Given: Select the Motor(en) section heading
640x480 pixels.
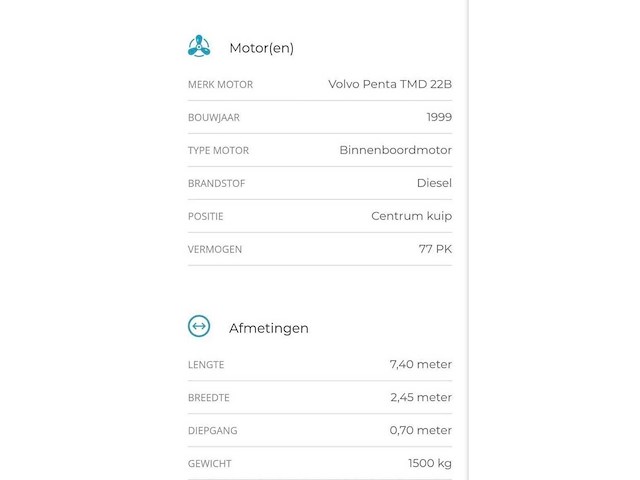Looking at the screenshot, I should [261, 48].
